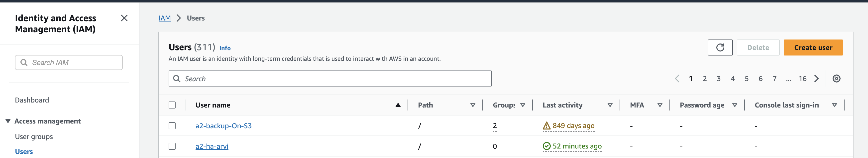The width and height of the screenshot is (868, 158).
Task: Click the refresh users list icon
Action: click(720, 47)
